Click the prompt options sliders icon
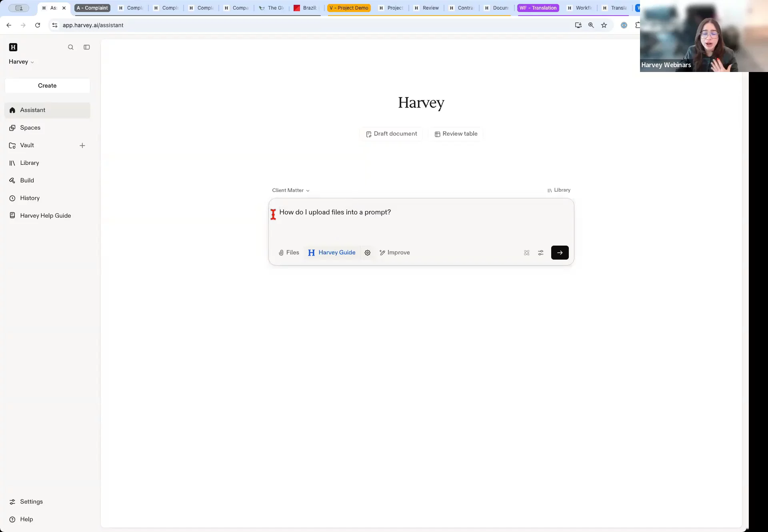768x532 pixels. 541,253
